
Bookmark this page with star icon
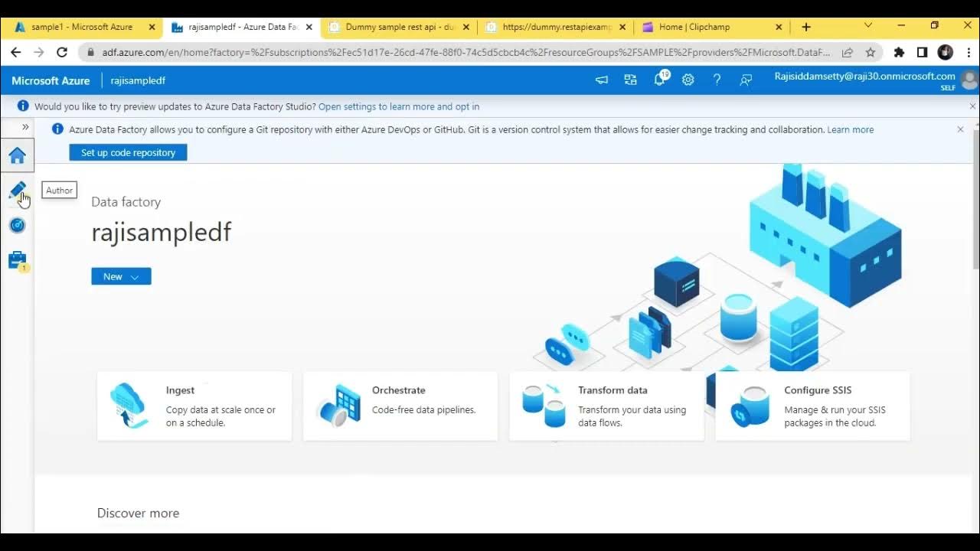point(870,53)
